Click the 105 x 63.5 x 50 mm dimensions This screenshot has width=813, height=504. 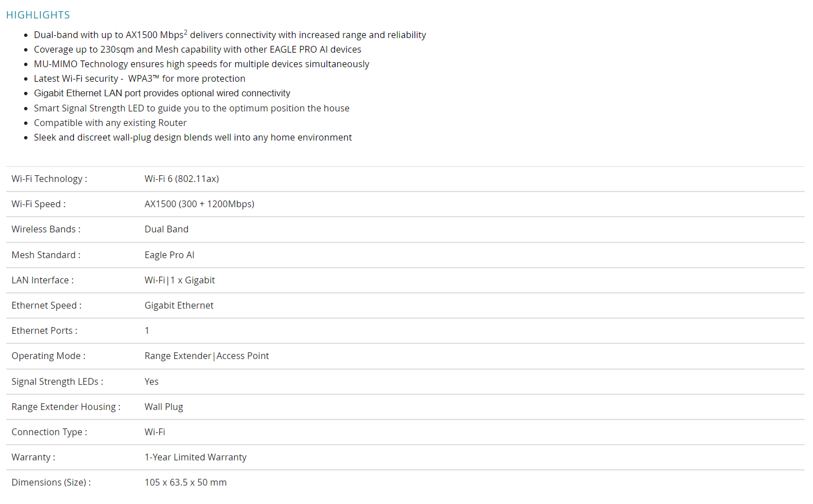185,482
